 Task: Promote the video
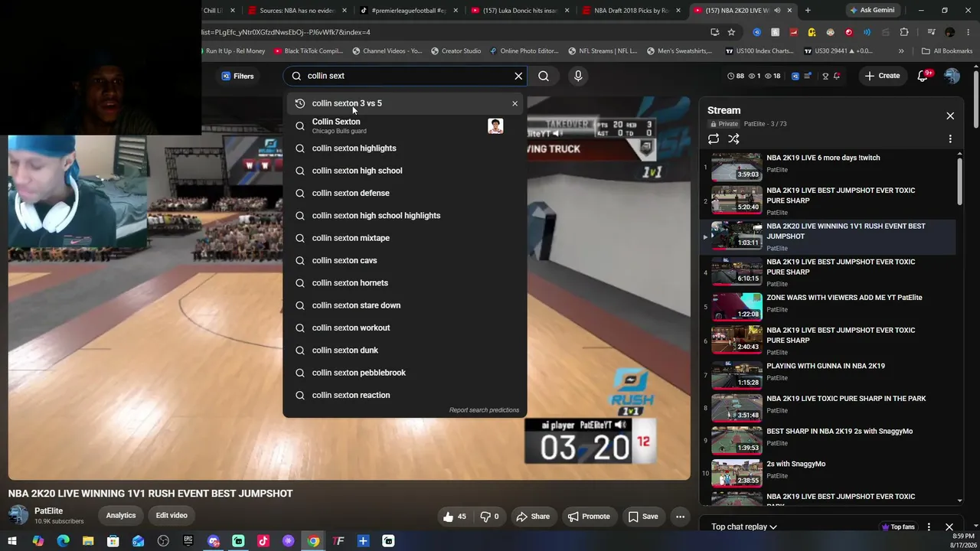click(x=589, y=517)
